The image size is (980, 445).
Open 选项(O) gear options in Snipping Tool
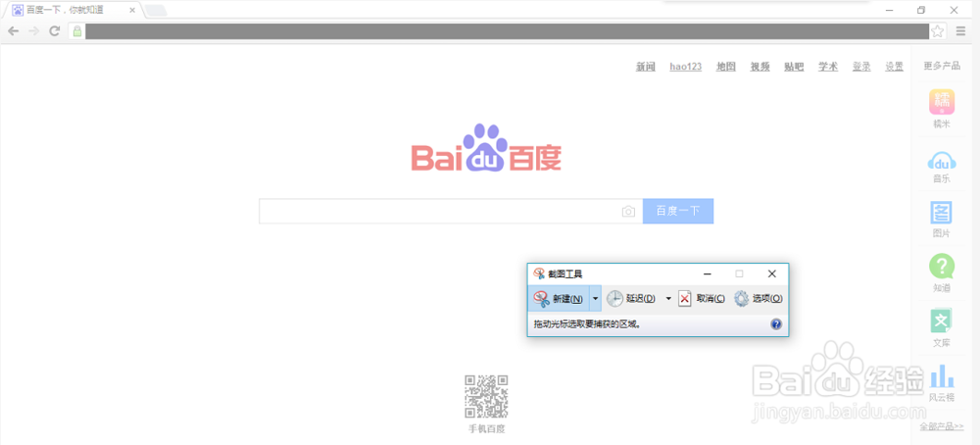pos(759,299)
